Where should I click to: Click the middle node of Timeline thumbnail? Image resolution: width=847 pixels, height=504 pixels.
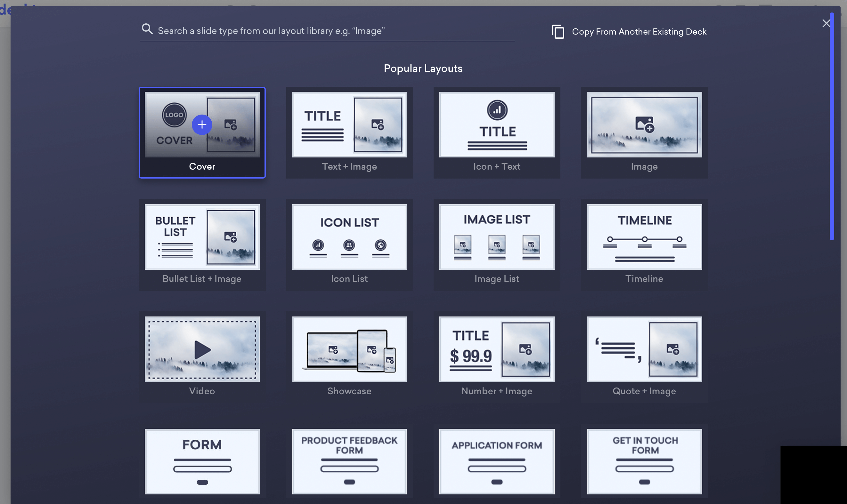645,239
